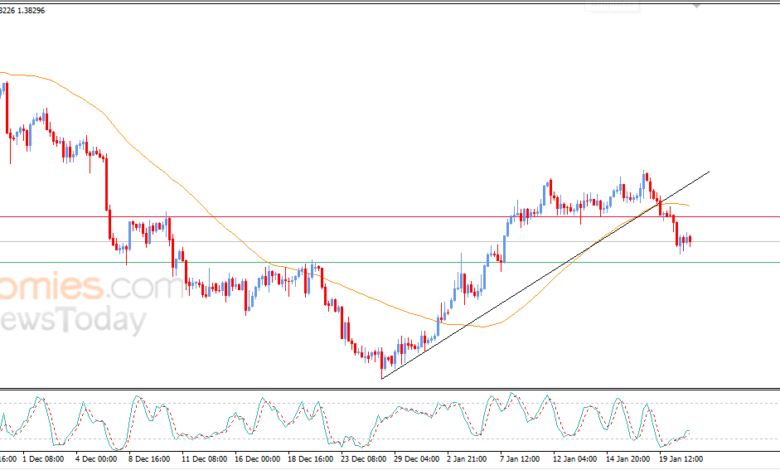Viewport: 780px width, 470px height.
Task: Select the red horizontal resistance line
Action: (300, 216)
